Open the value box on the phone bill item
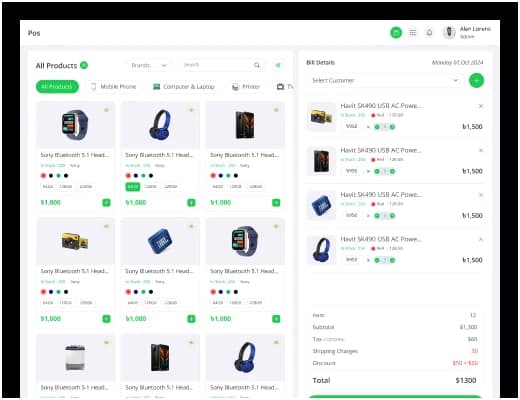The height and width of the screenshot is (400, 520). click(x=352, y=171)
